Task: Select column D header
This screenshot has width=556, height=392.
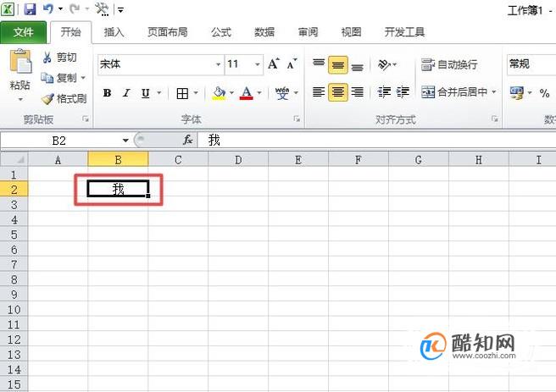Action: [238, 160]
